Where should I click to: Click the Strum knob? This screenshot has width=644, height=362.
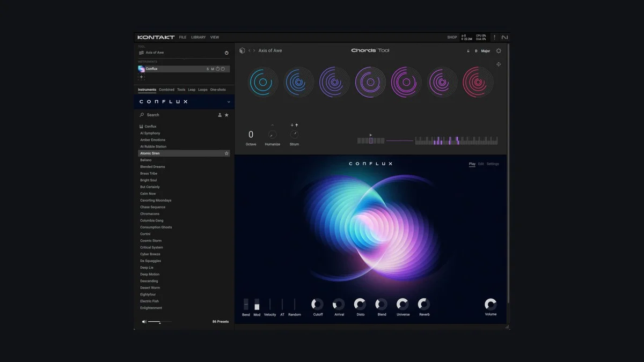(x=294, y=135)
